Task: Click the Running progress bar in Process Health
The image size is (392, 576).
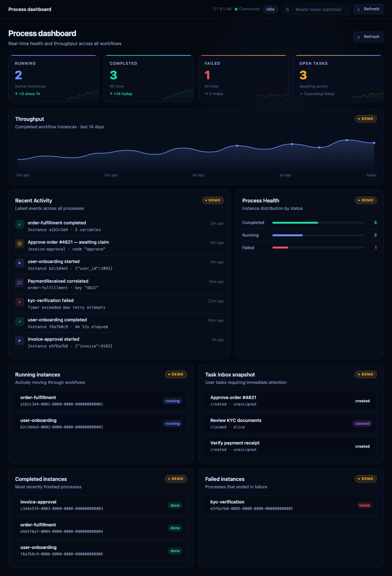Action: pos(318,235)
